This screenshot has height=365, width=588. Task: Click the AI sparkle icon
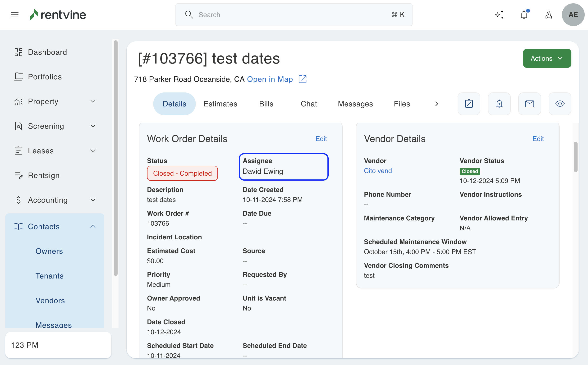pos(499,15)
